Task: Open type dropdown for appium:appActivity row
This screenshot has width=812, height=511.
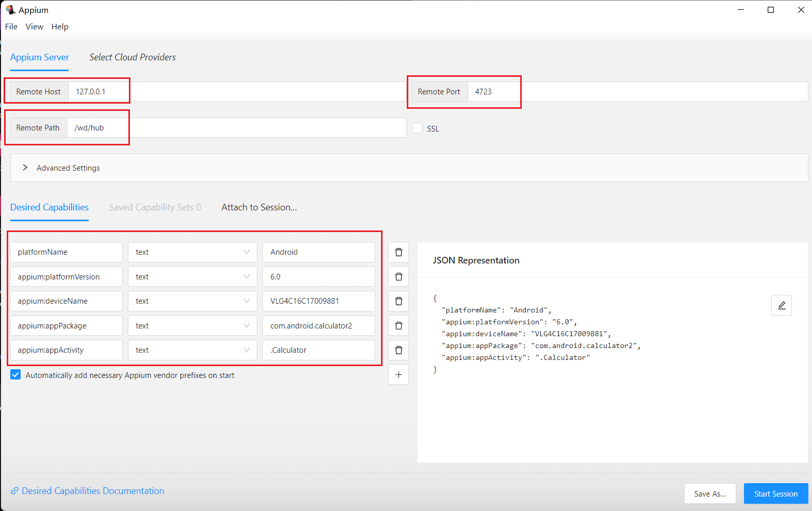Action: (x=192, y=350)
